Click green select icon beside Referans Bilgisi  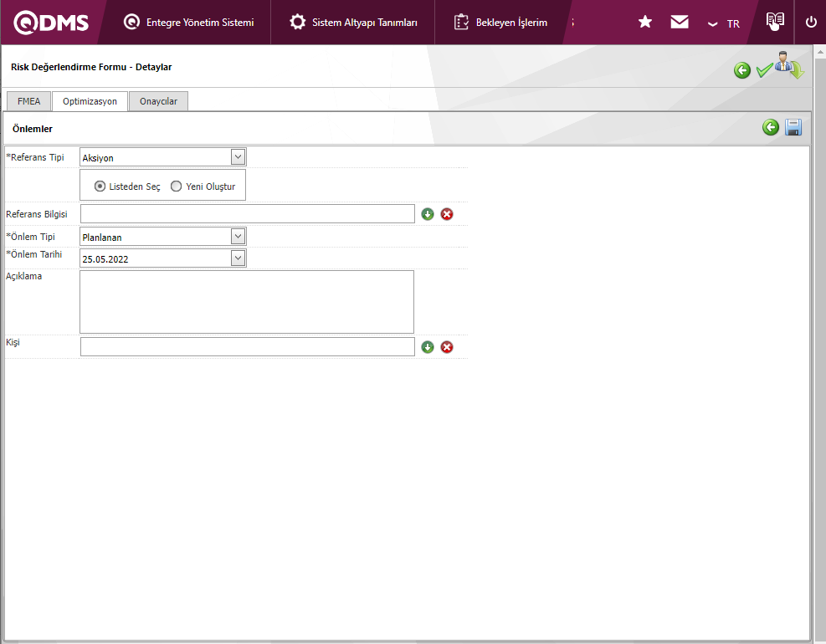428,214
